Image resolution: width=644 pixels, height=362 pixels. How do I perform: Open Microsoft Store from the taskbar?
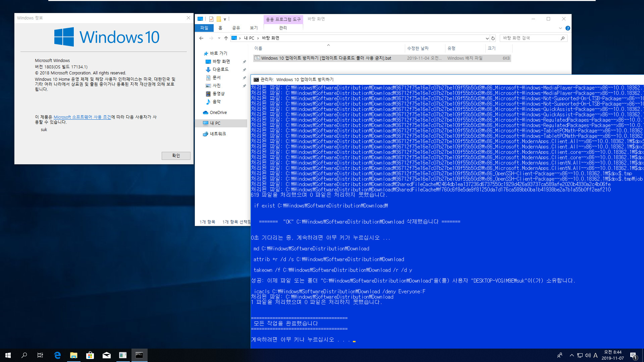tap(90, 355)
